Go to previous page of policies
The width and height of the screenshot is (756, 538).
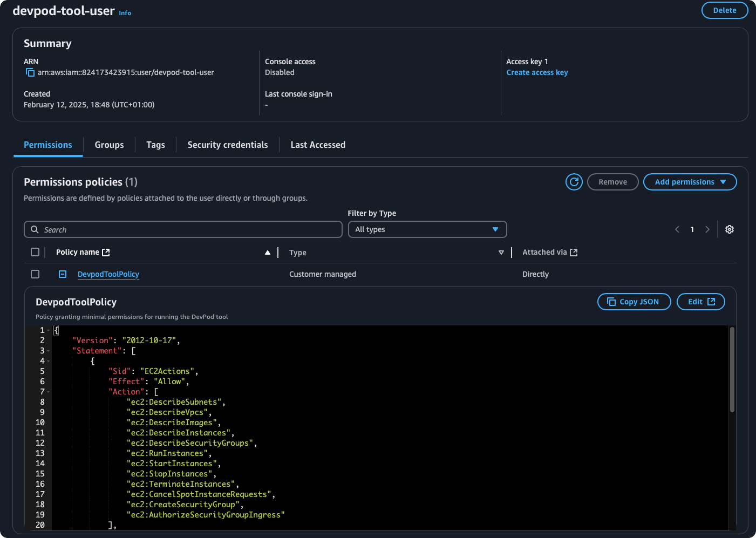677,229
